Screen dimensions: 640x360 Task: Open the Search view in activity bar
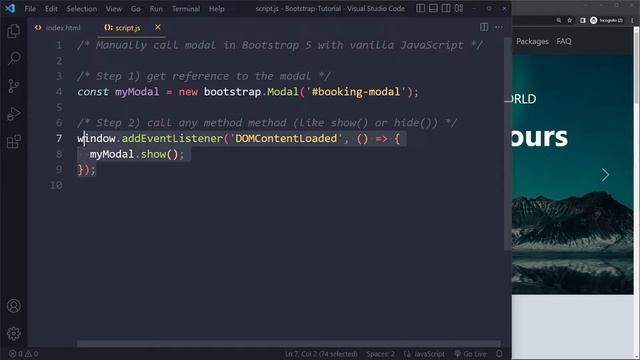tap(13, 58)
